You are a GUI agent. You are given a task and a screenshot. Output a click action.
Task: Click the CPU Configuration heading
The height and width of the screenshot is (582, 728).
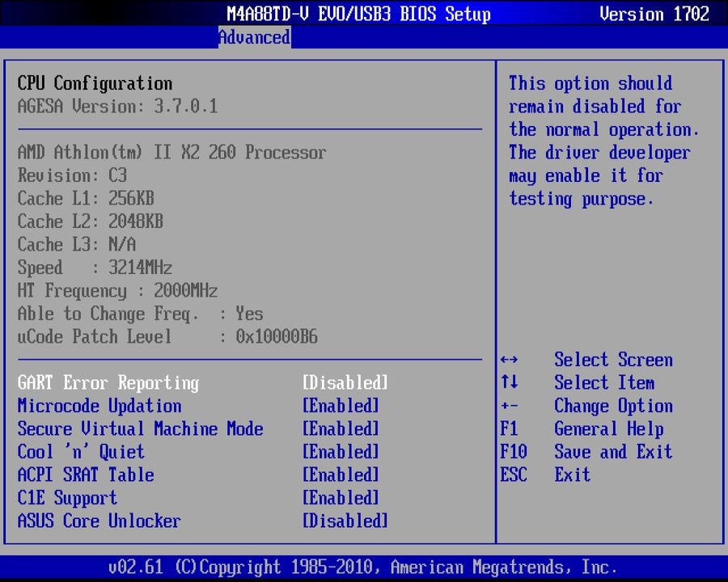(95, 83)
